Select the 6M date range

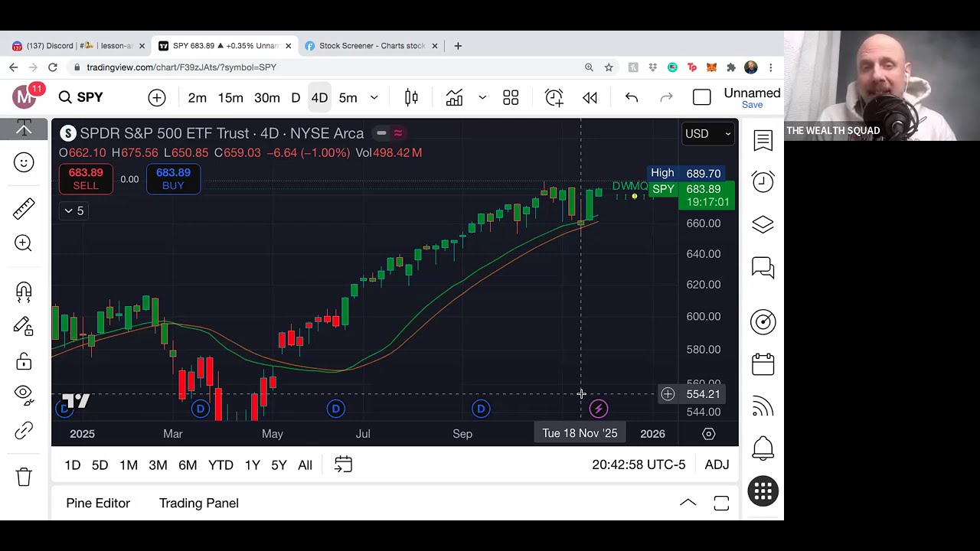(188, 465)
